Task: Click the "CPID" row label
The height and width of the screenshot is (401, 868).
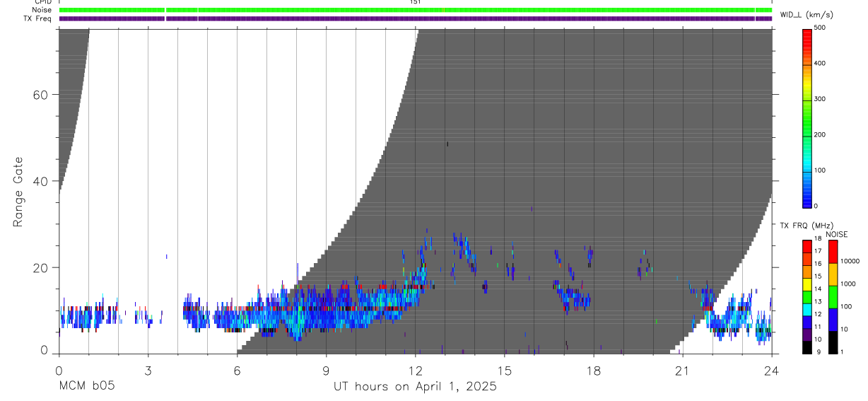Action: [x=42, y=2]
